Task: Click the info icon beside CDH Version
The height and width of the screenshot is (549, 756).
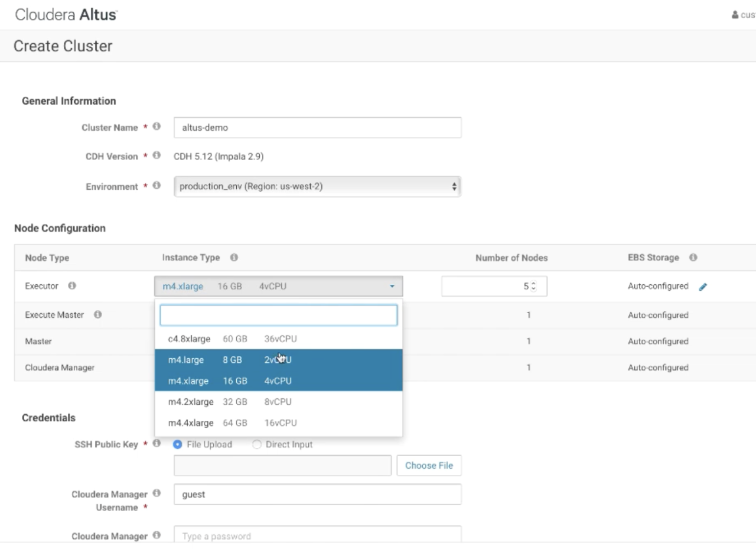Action: 157,156
